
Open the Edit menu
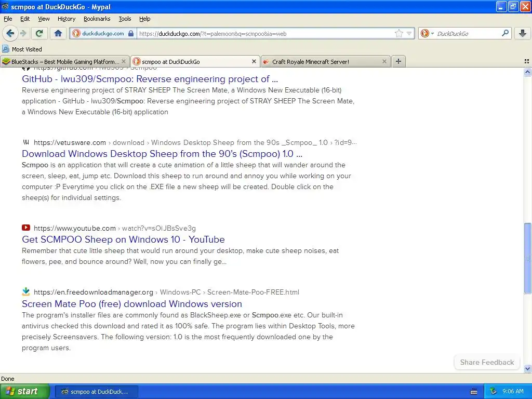25,19
